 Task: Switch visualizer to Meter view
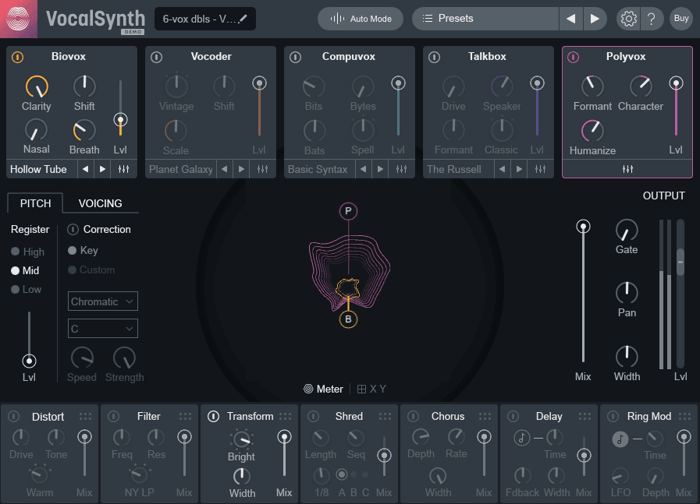pyautogui.click(x=323, y=389)
